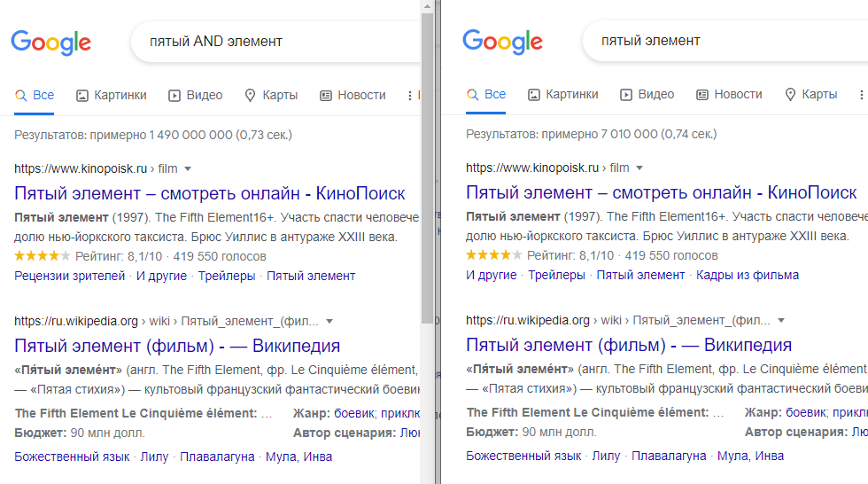Screen dimensions: 868x484
Task: Focus the left search box 'пятый AND элемент'
Action: coord(275,42)
